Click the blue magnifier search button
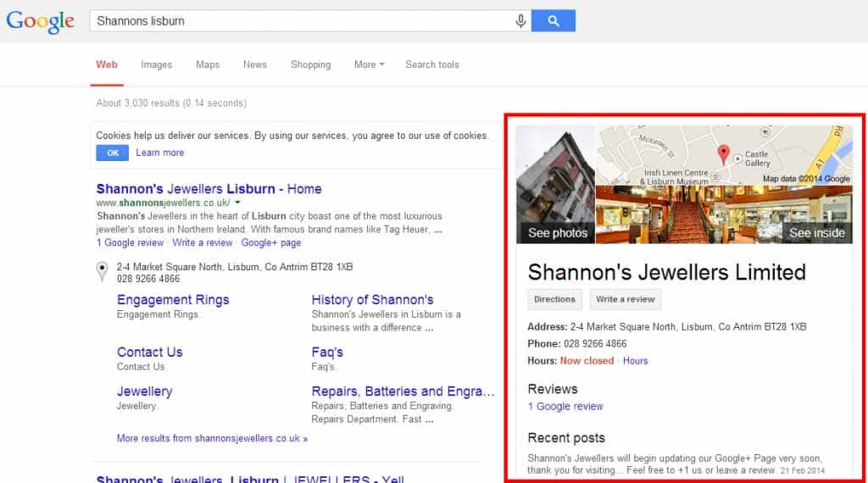 coord(553,20)
